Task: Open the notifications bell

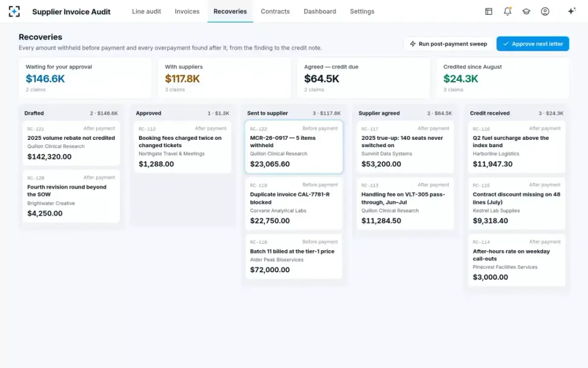Action: pyautogui.click(x=507, y=11)
